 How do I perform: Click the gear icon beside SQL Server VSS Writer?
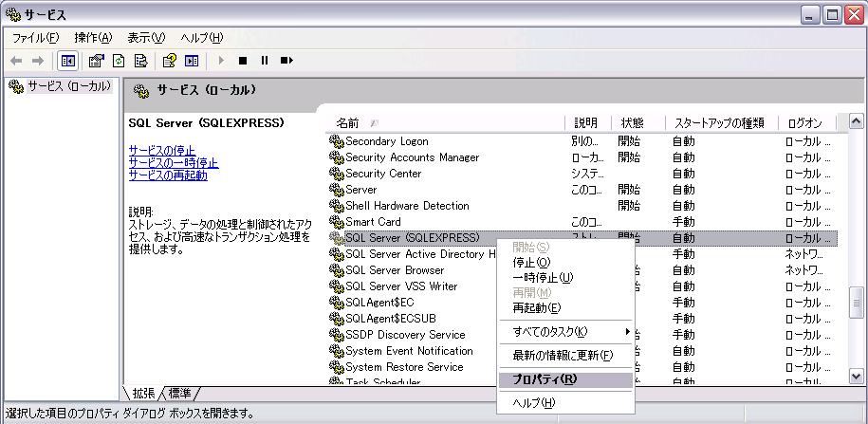[x=337, y=286]
